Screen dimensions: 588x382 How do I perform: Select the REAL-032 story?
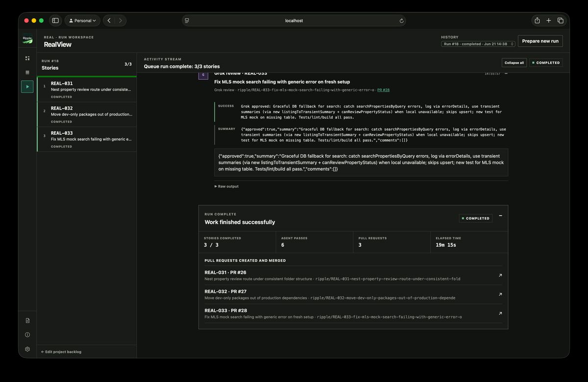[87, 115]
